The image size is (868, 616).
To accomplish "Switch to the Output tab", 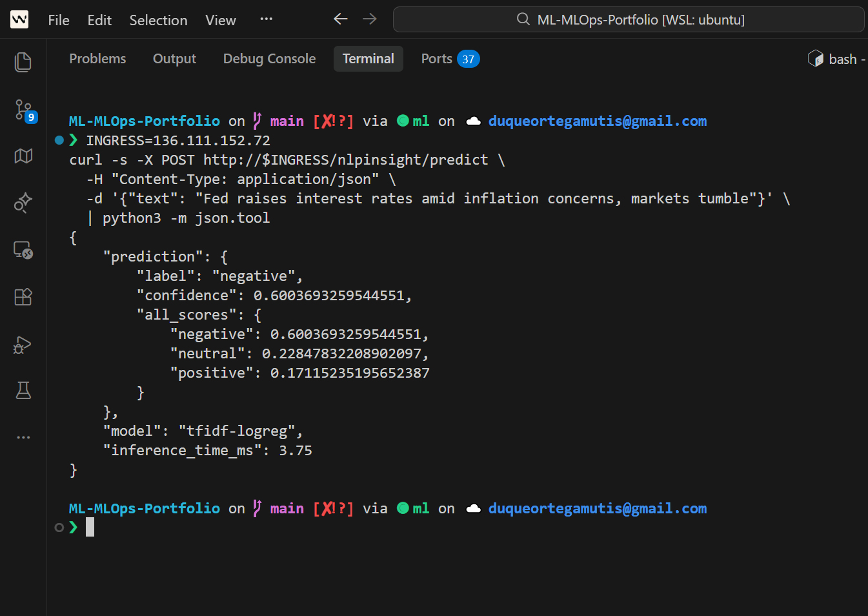I will pyautogui.click(x=174, y=58).
